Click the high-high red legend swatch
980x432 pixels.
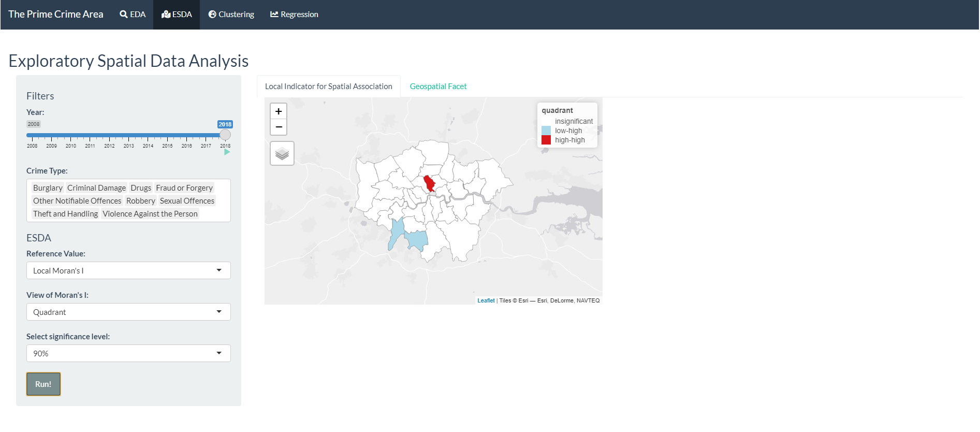[546, 140]
